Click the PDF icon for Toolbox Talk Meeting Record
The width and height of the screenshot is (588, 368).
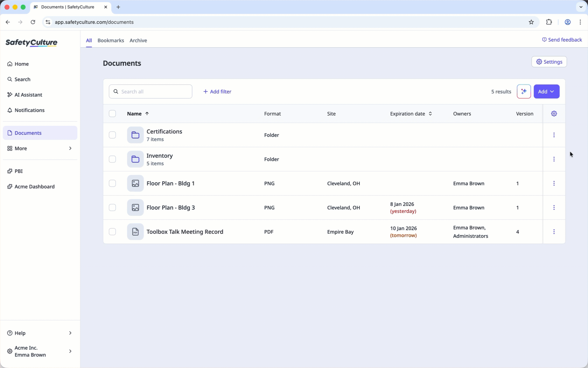tap(135, 232)
